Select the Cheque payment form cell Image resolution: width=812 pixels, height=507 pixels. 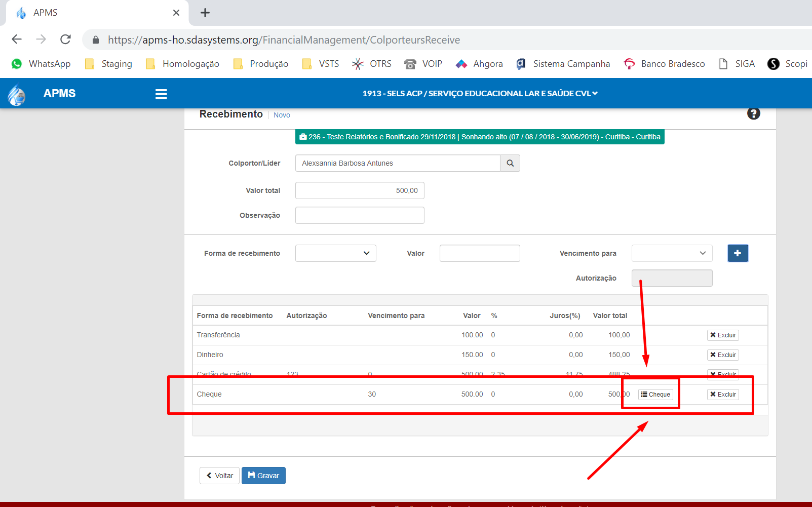[x=209, y=395]
